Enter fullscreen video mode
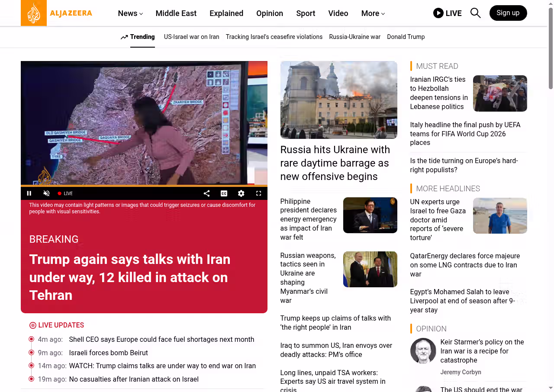Image resolution: width=554 pixels, height=392 pixels. (258, 193)
